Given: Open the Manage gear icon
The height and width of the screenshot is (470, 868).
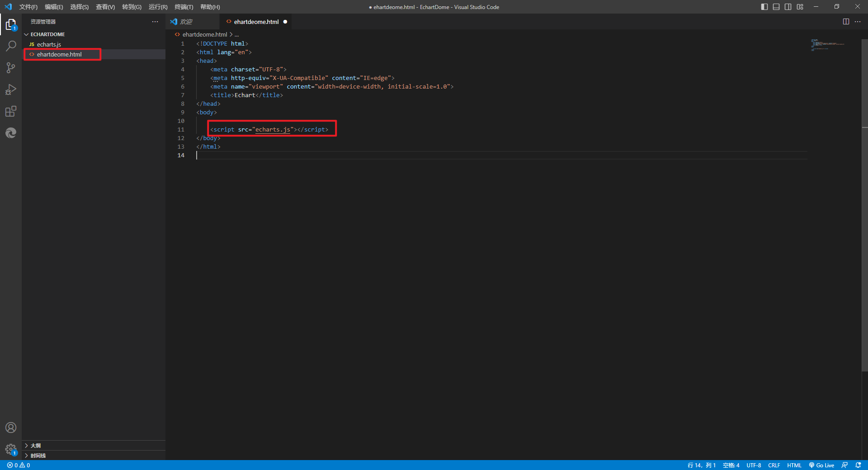Looking at the screenshot, I should click(11, 449).
